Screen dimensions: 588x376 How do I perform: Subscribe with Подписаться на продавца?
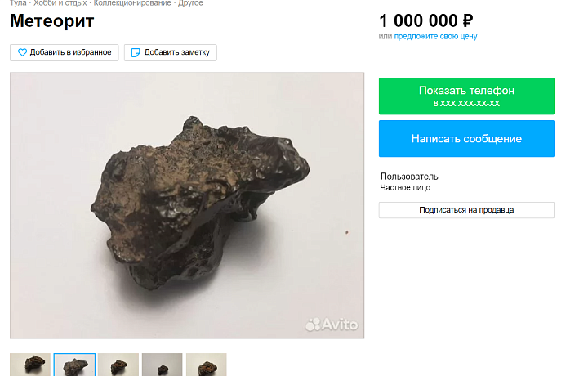[x=466, y=210]
